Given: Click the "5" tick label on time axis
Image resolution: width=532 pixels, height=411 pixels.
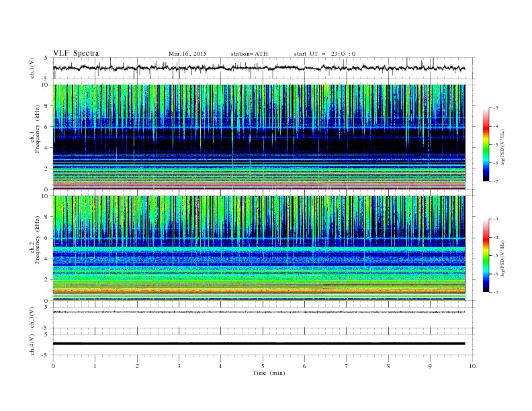Looking at the screenshot, I should point(263,366).
